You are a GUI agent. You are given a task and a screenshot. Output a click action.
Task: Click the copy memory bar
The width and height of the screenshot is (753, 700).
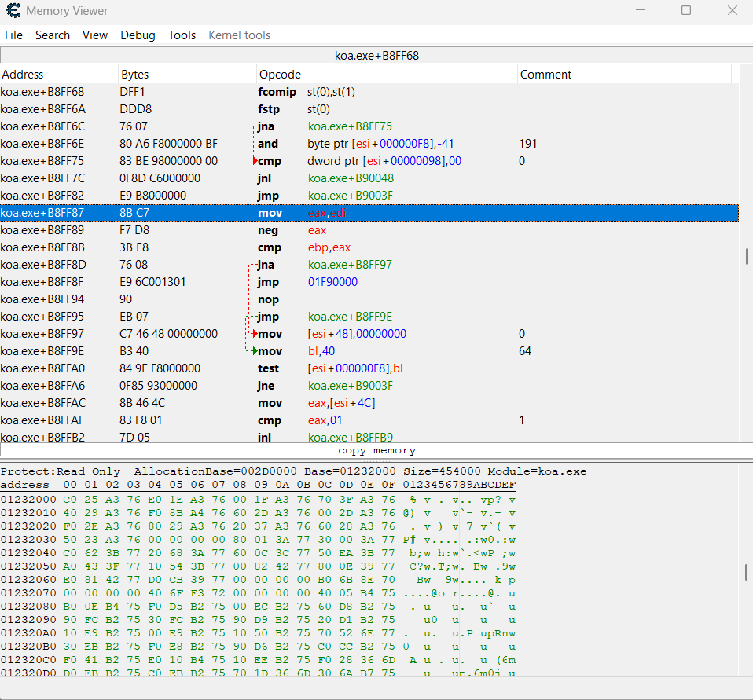tap(376, 450)
